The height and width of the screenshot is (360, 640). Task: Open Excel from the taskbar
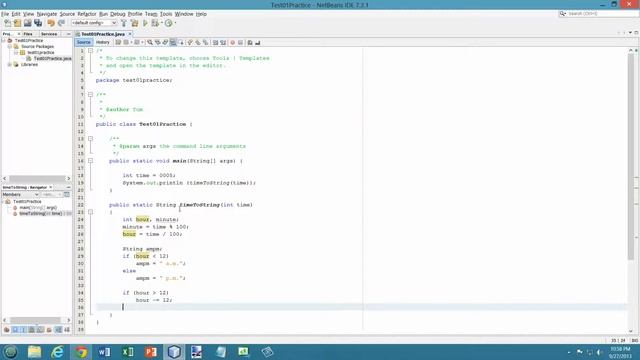click(x=128, y=352)
